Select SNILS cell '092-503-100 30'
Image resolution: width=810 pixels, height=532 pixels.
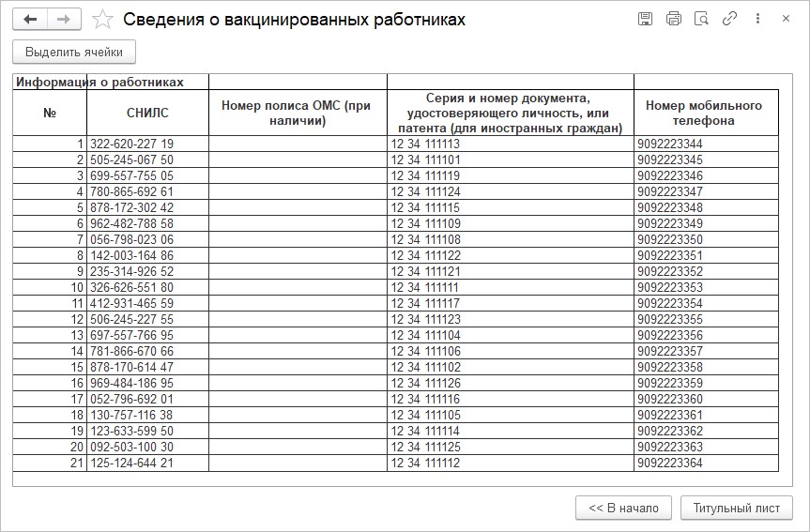pos(147,448)
